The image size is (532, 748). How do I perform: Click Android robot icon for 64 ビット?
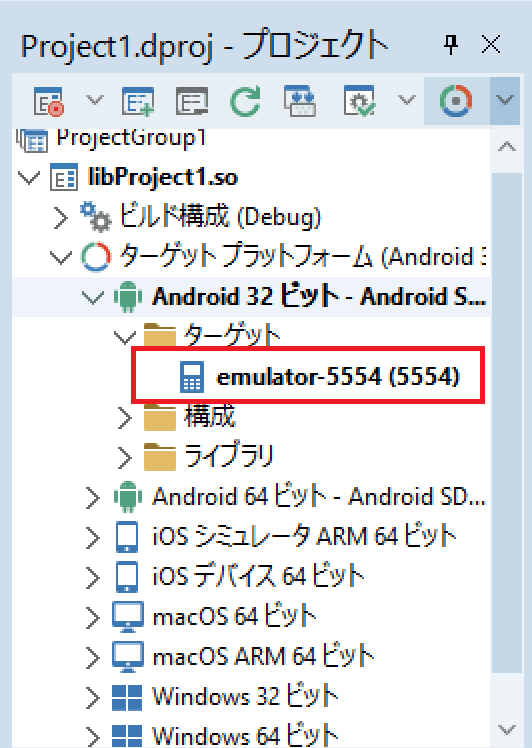point(128,497)
